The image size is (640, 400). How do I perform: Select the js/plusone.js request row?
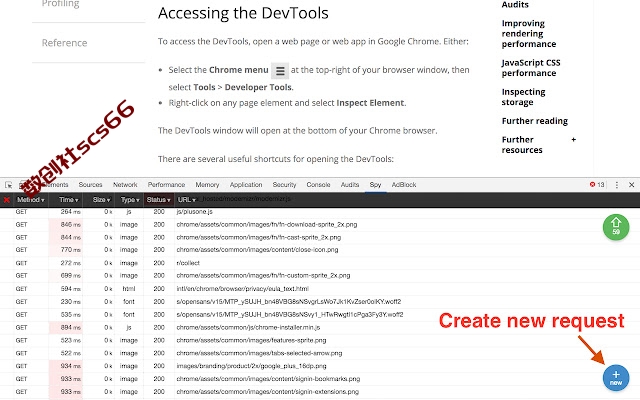320,212
